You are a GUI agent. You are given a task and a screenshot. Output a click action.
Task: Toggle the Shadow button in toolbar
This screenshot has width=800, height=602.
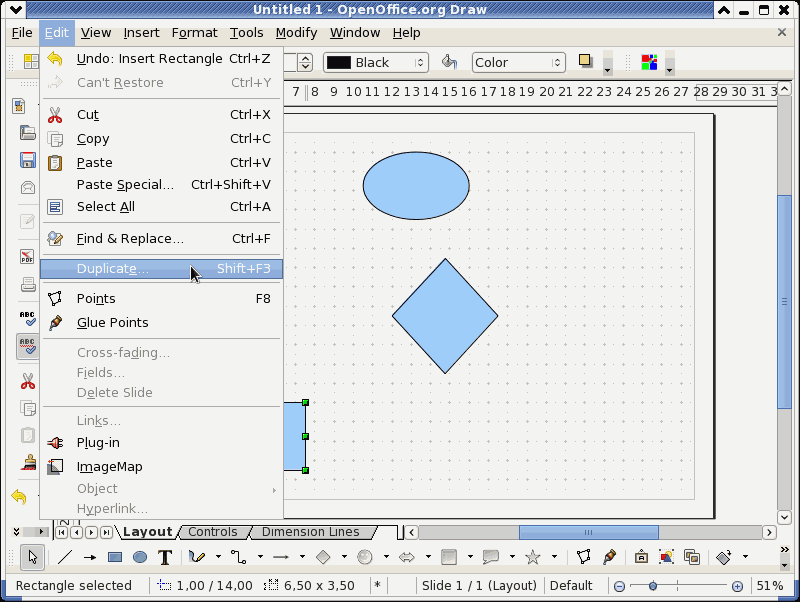[585, 61]
